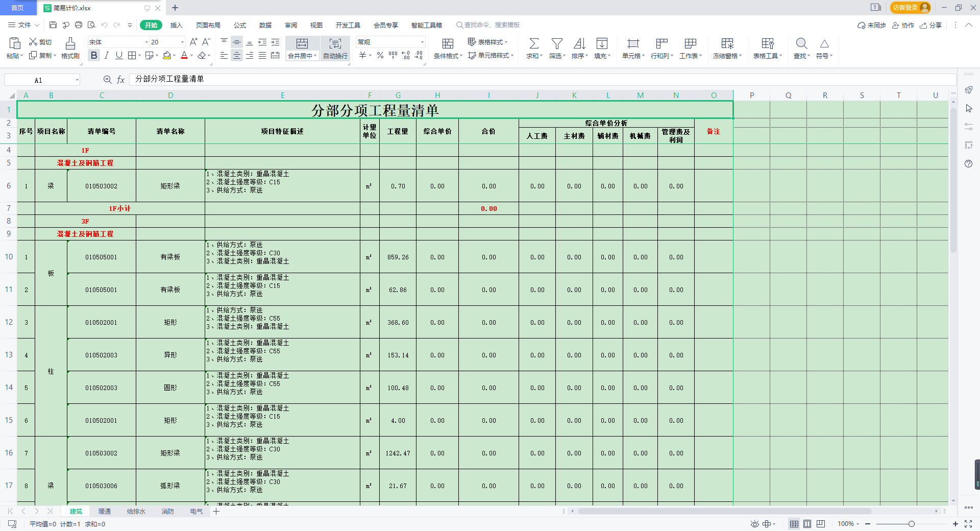Toggle eye protection mode in status bar
Viewport: 980px width, 531px height.
tap(754, 524)
